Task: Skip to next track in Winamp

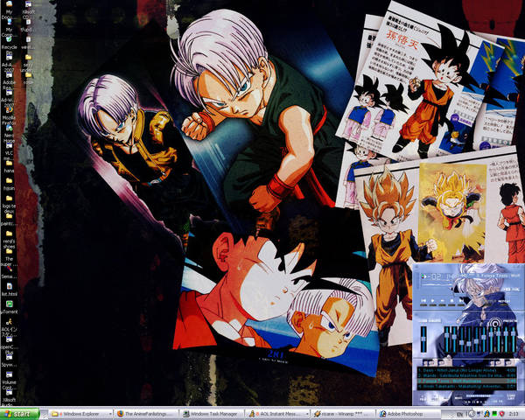Action: click(x=461, y=301)
